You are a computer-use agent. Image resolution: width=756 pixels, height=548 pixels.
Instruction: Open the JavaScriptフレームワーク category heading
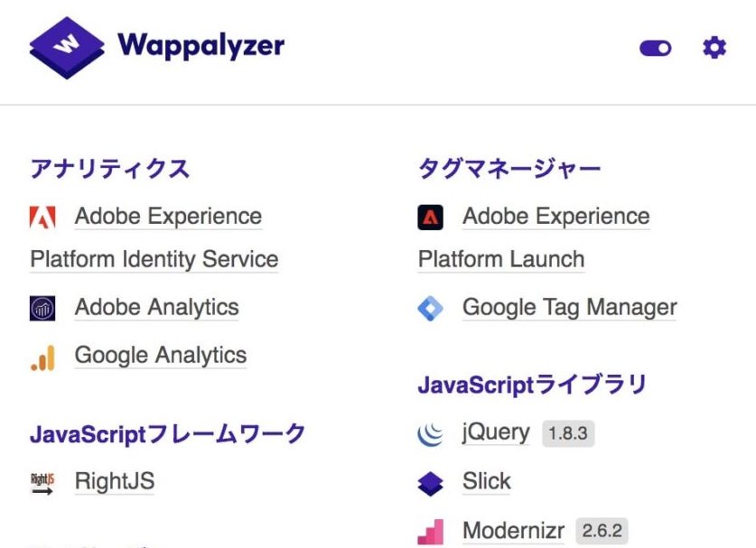point(167,433)
